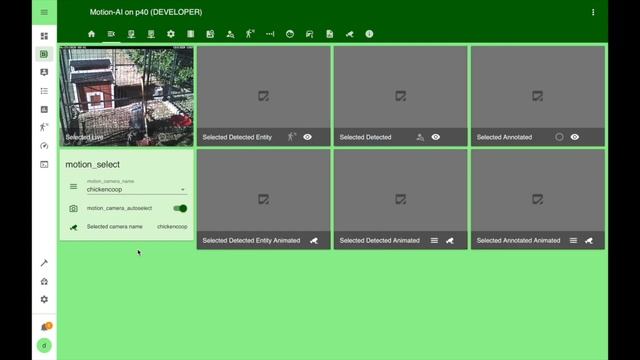This screenshot has height=360, width=640.
Task: Open the floor-plan tab icon
Action: click(210, 34)
